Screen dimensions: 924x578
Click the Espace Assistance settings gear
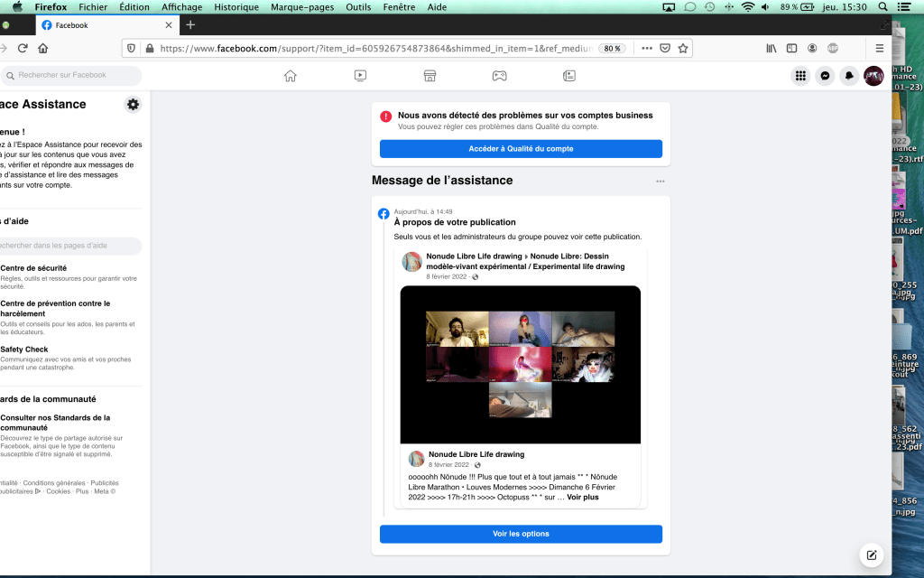point(134,105)
